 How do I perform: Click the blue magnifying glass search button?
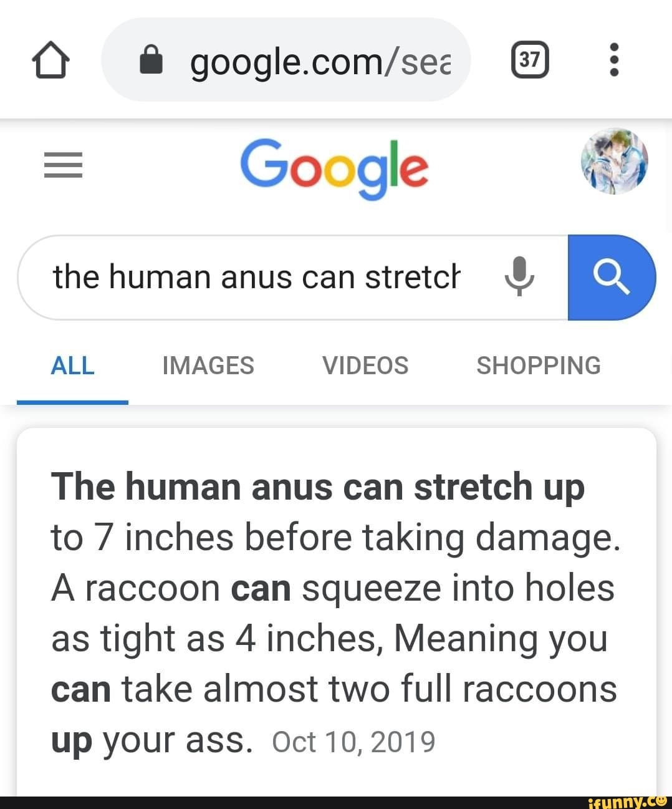click(x=612, y=277)
